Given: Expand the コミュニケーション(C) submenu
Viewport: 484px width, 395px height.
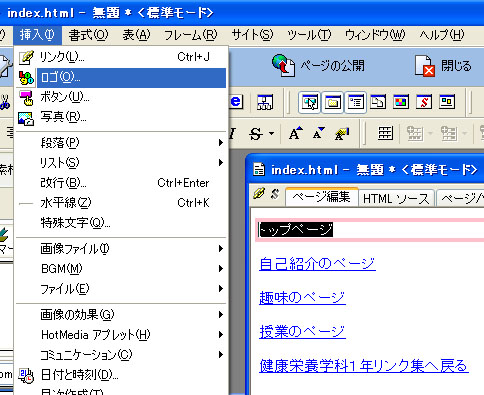Looking at the screenshot, I should 121,355.
